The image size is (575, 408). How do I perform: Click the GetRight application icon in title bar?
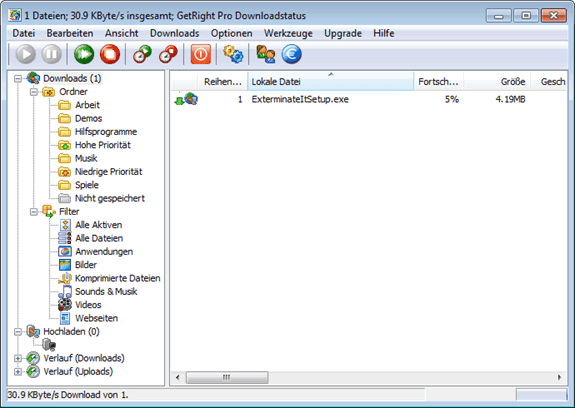(x=15, y=15)
